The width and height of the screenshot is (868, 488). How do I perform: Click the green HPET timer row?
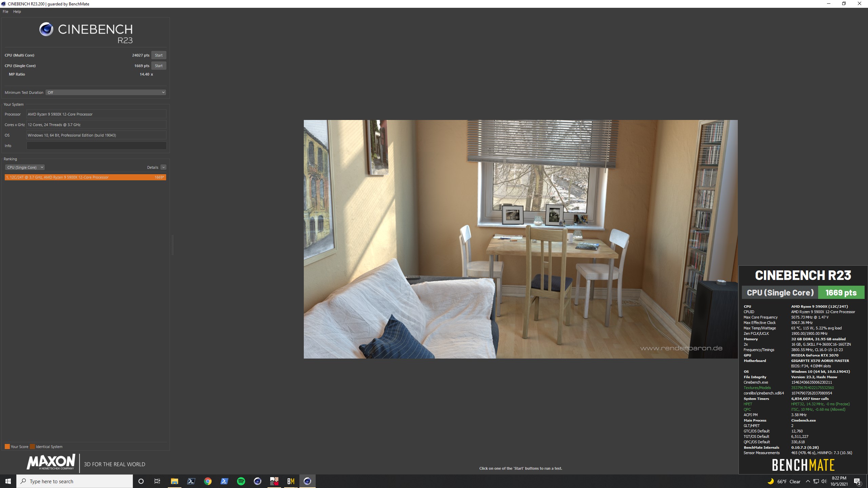click(797, 404)
